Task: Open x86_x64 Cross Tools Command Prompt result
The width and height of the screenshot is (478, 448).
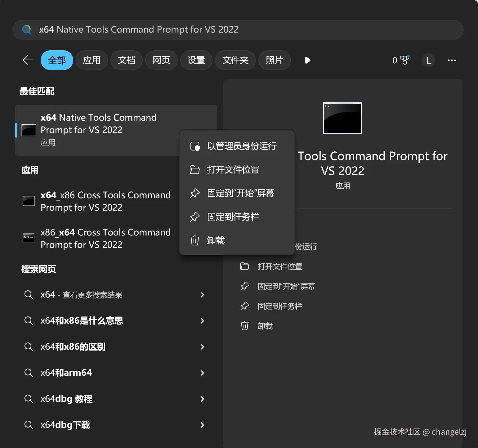Action: point(105,238)
